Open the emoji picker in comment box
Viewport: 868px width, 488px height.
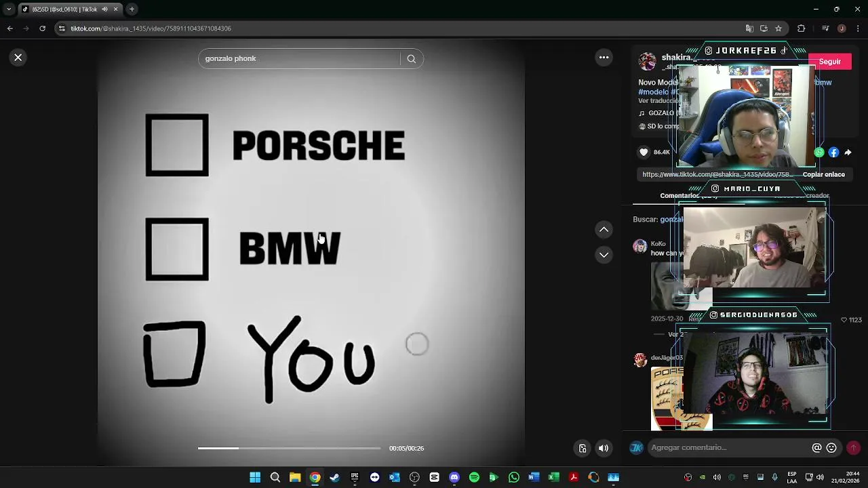(x=831, y=448)
